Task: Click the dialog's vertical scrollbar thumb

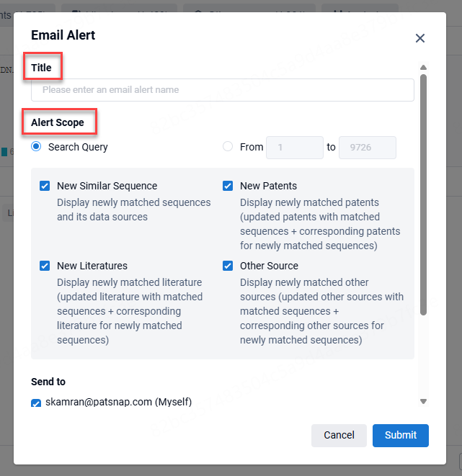Action: [x=423, y=194]
